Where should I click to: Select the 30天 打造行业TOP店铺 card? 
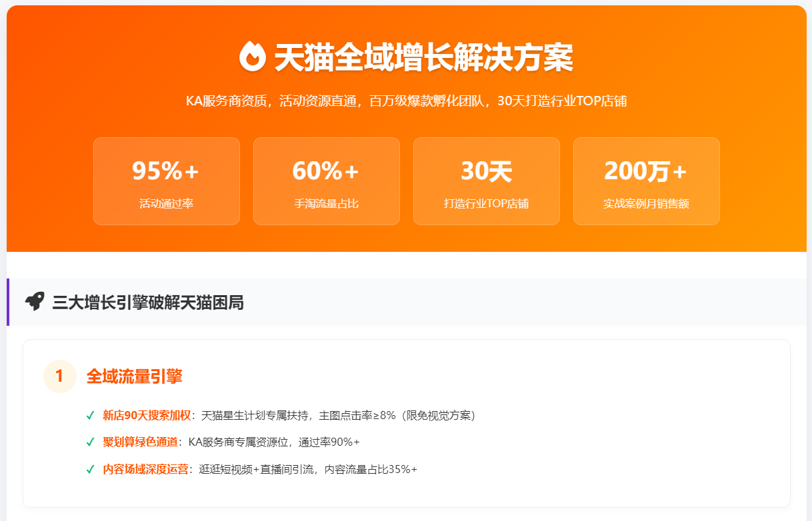click(487, 181)
